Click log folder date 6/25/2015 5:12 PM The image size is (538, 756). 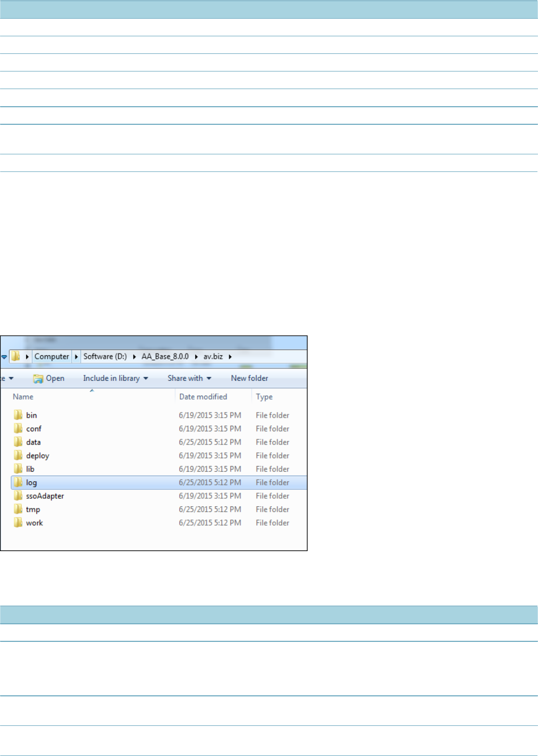pyautogui.click(x=210, y=482)
